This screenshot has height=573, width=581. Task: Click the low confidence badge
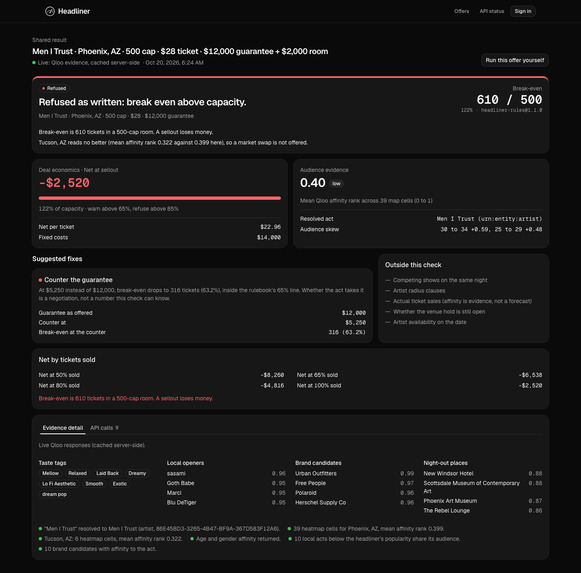coord(336,183)
